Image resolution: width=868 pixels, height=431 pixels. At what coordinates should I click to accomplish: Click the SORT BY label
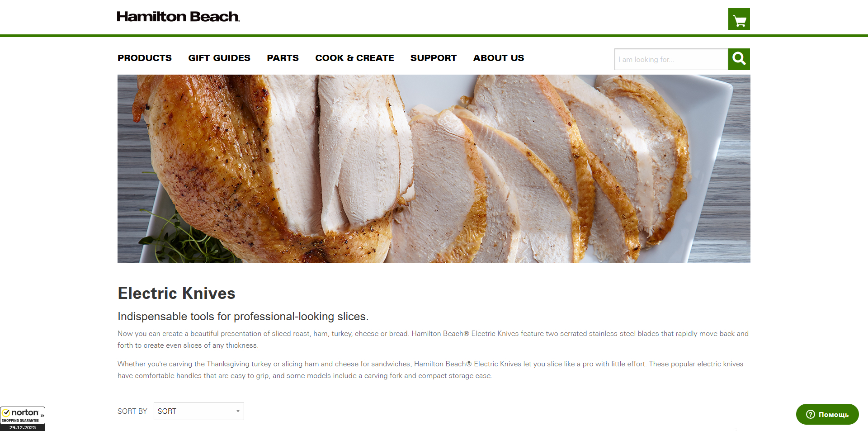pyautogui.click(x=132, y=411)
